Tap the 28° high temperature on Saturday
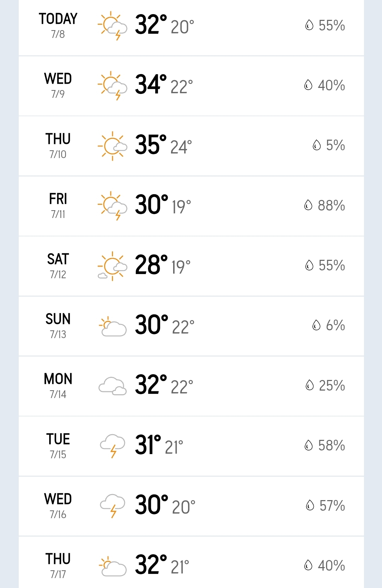The image size is (382, 588). pos(151,265)
